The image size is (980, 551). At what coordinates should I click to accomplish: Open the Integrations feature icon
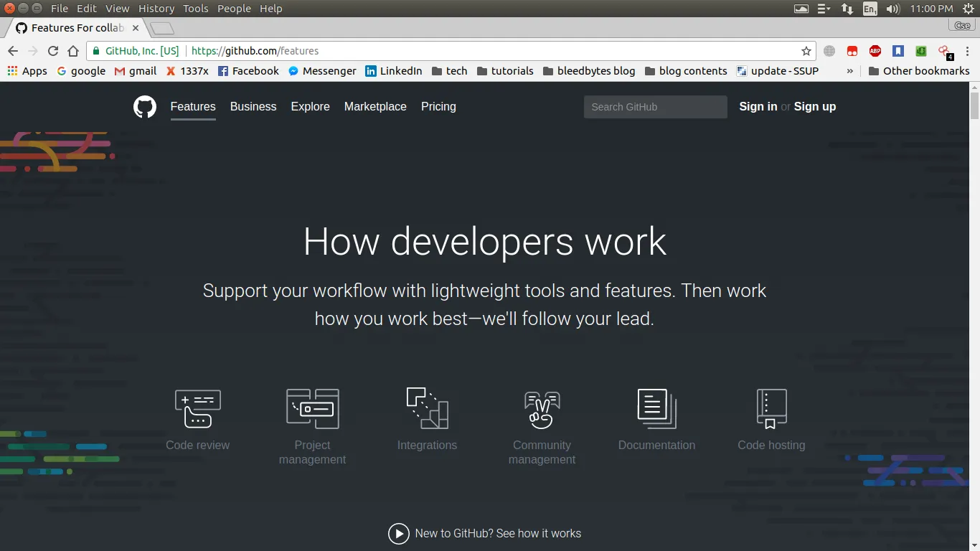pos(427,409)
